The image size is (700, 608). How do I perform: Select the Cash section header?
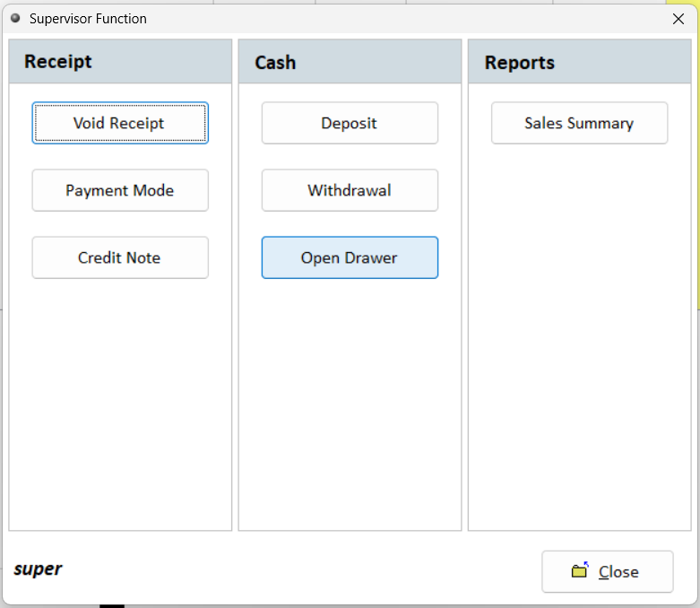point(275,62)
